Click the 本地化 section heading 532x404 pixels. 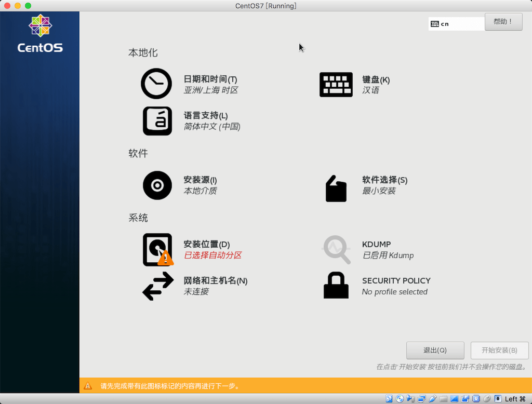(143, 52)
